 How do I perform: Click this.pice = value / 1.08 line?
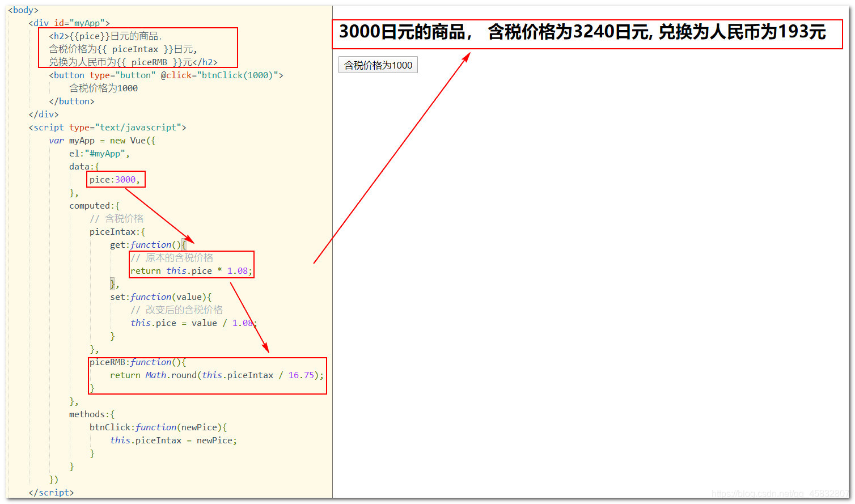click(x=194, y=323)
